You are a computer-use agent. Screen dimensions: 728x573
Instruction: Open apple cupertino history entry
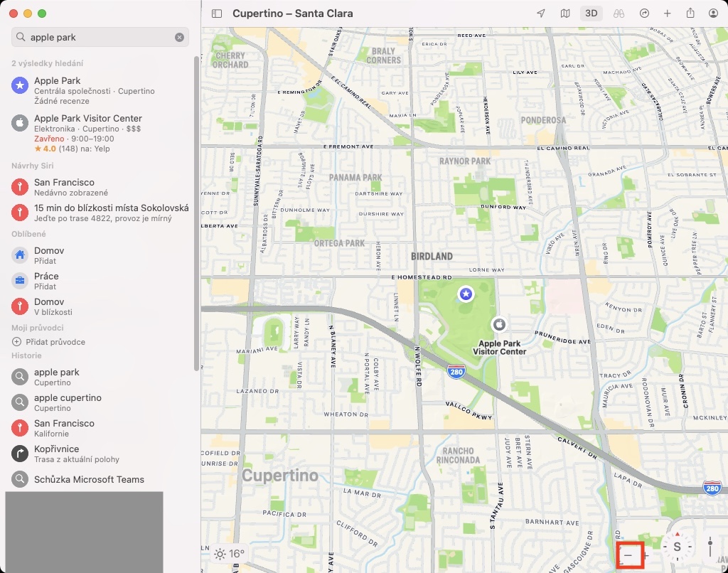(100, 402)
